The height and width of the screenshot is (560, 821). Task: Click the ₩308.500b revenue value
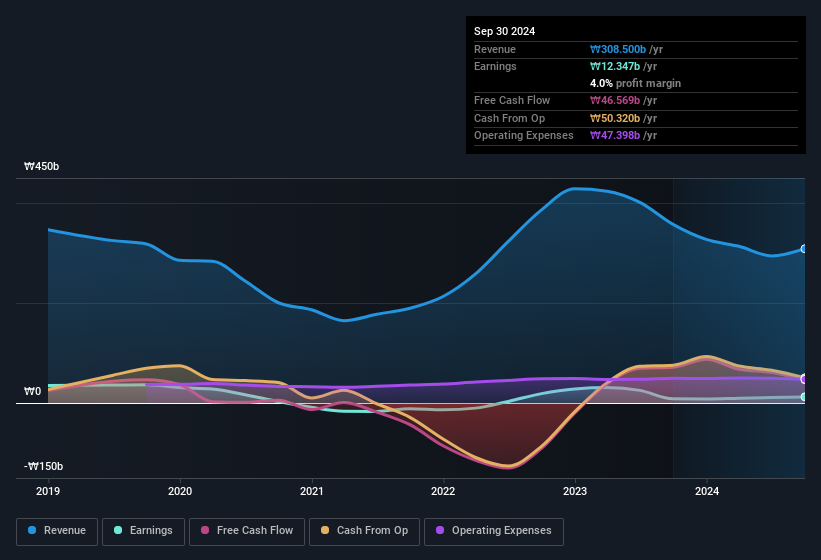pyautogui.click(x=618, y=49)
